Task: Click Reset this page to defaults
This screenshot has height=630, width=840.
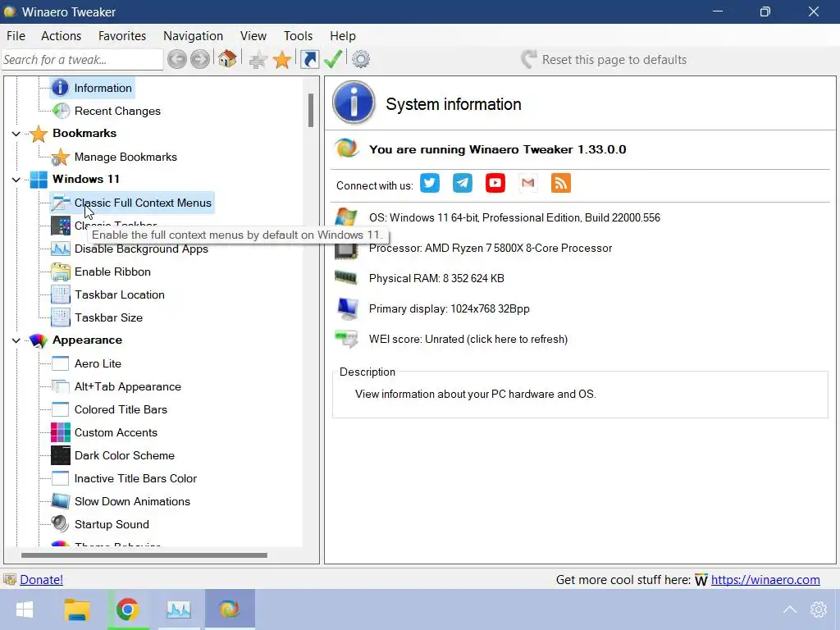Action: (604, 59)
